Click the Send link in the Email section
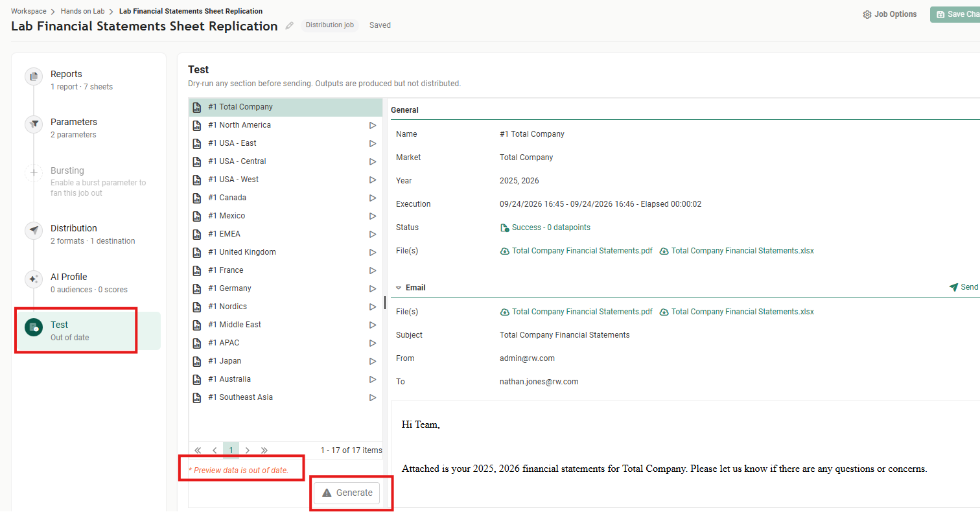 pyautogui.click(x=964, y=287)
